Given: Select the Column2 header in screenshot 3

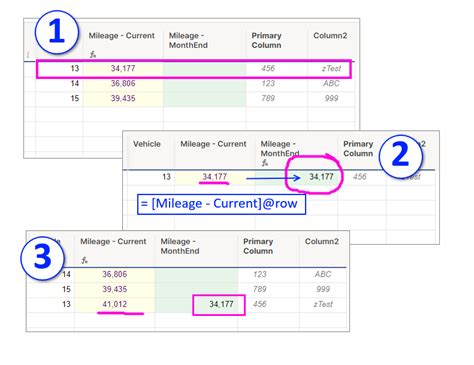Looking at the screenshot, I should [322, 242].
